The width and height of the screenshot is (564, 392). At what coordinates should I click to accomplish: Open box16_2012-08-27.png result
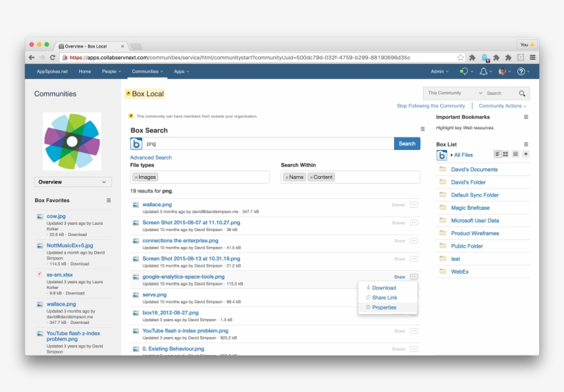click(x=171, y=313)
